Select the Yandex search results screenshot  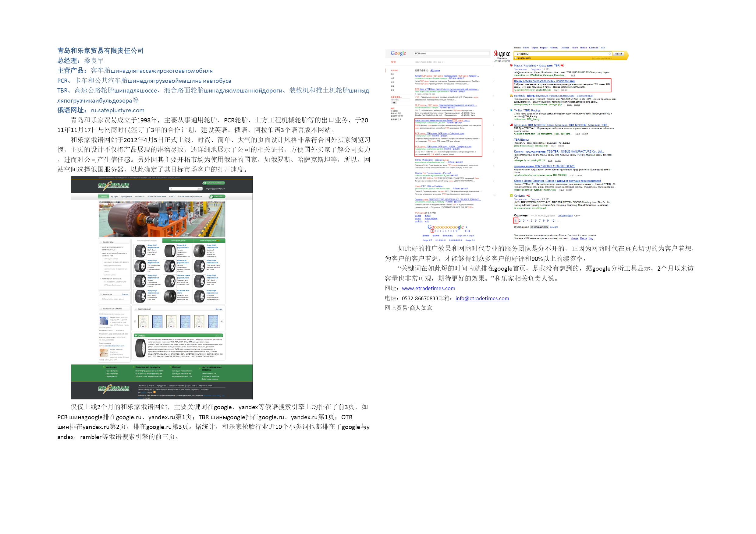coord(561,143)
